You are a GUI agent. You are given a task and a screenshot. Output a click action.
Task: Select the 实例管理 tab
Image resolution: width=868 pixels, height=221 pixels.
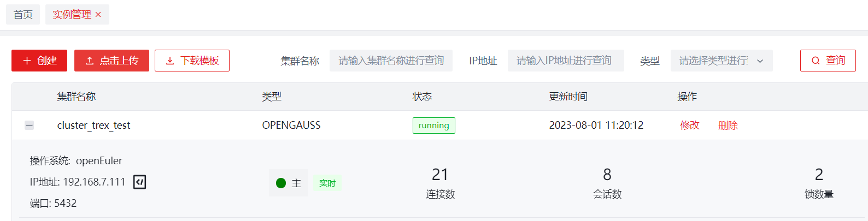[72, 15]
